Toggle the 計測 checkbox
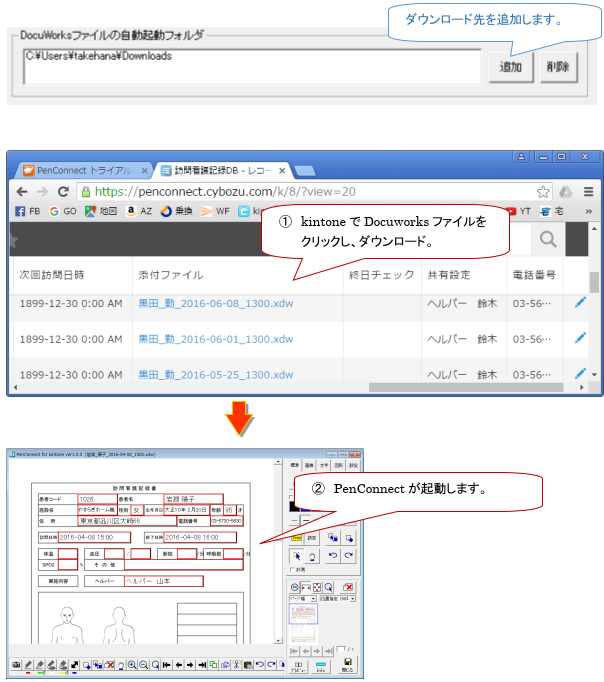Viewport: 604px width, 682px height. pyautogui.click(x=292, y=569)
